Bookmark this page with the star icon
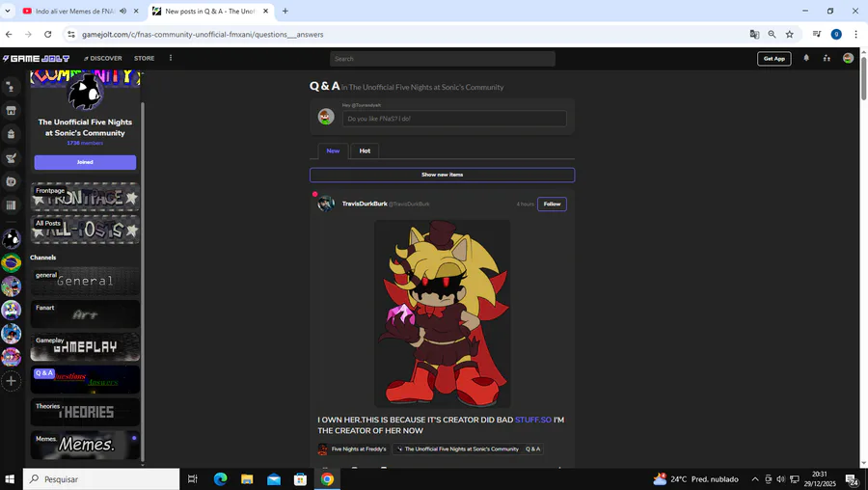The image size is (868, 490). point(789,35)
